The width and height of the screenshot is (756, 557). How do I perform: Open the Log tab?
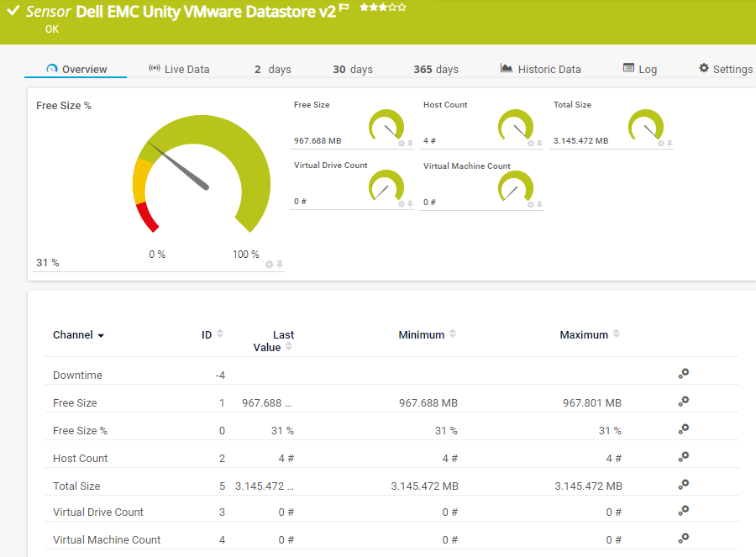640,69
